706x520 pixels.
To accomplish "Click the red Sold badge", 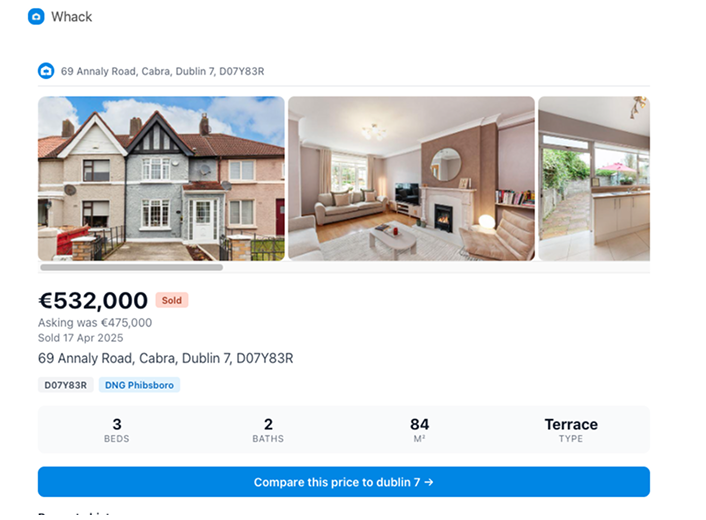I will coord(172,300).
